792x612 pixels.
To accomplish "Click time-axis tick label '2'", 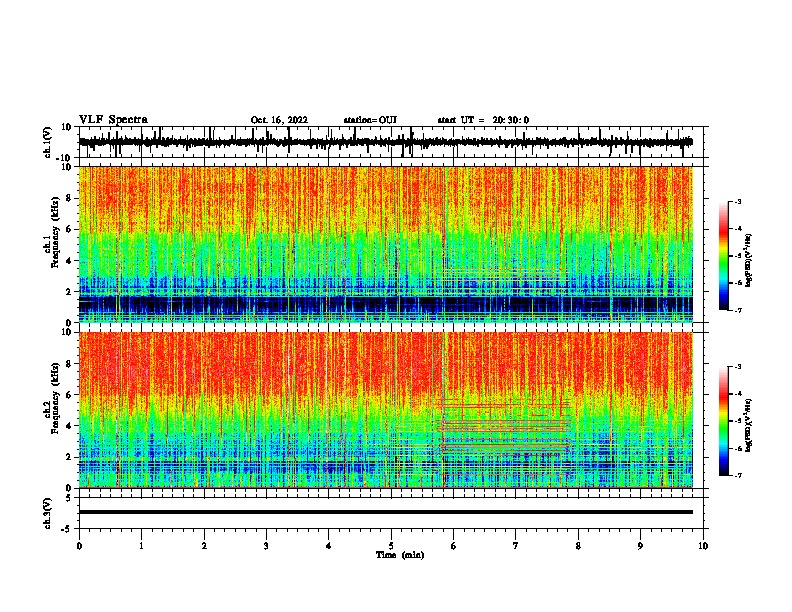I will point(204,546).
